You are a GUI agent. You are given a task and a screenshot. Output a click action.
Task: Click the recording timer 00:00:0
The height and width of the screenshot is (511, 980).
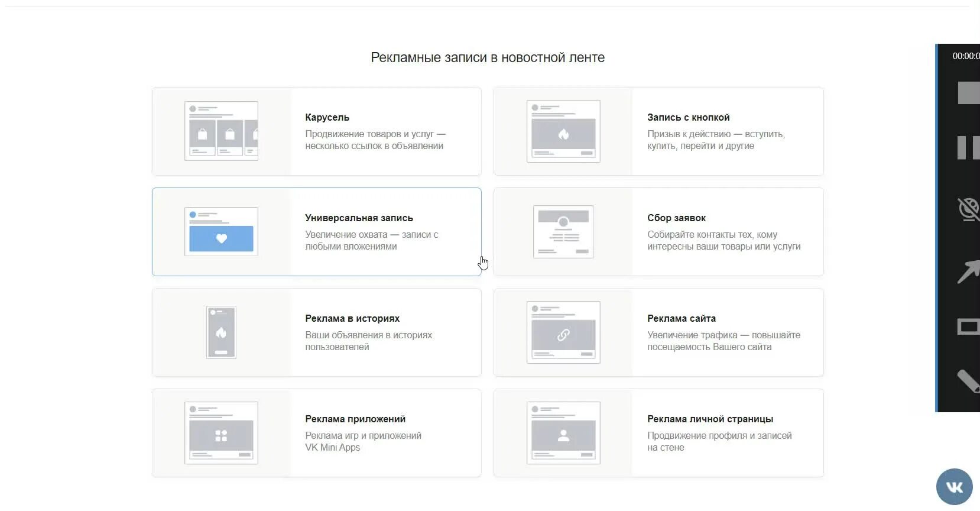[966, 56]
